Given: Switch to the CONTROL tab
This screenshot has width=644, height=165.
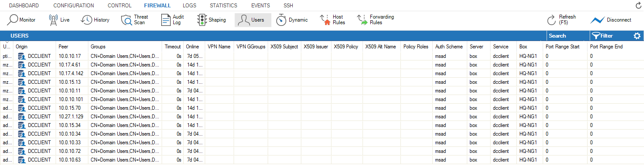Looking at the screenshot, I should click(x=120, y=6).
